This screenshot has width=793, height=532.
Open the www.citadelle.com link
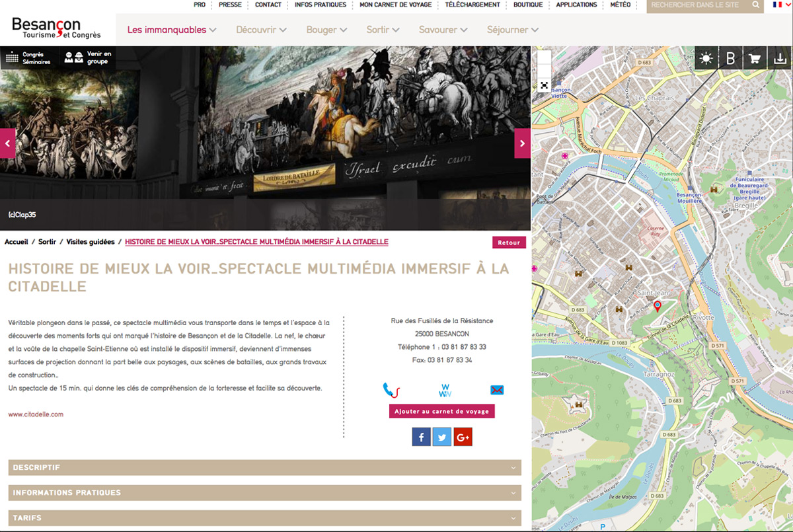coord(36,414)
